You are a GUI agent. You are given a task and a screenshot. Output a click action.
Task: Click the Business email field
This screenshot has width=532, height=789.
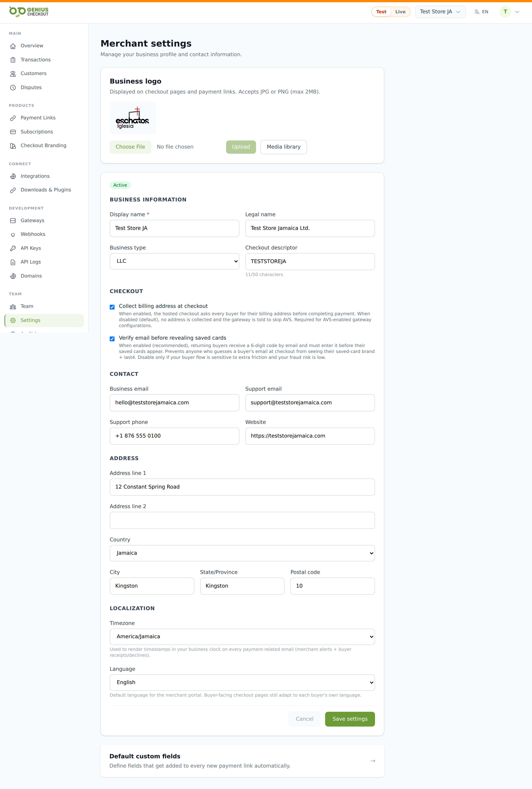point(174,402)
